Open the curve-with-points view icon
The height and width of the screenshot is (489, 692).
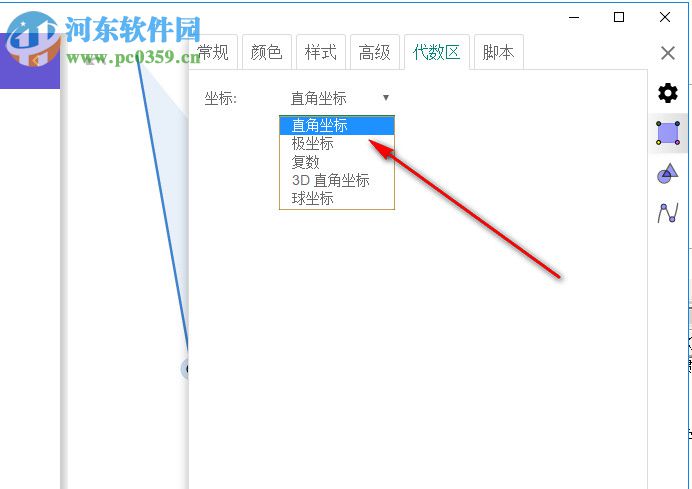coord(668,213)
